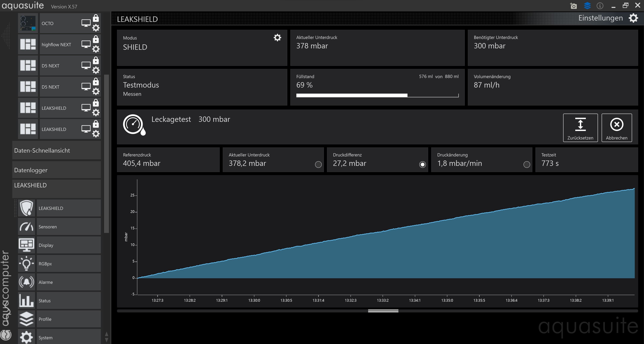The width and height of the screenshot is (644, 344).
Task: Click the Sensoren gauge icon
Action: 27,227
